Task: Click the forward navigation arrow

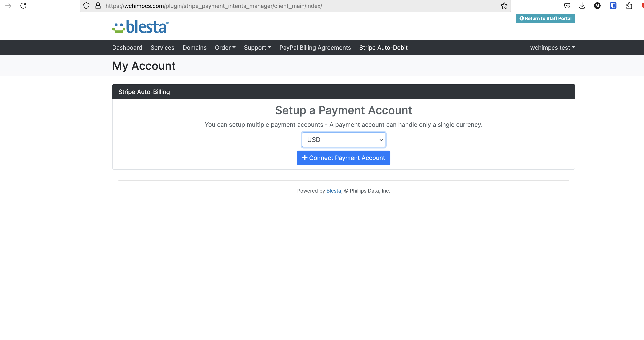Action: click(x=8, y=6)
